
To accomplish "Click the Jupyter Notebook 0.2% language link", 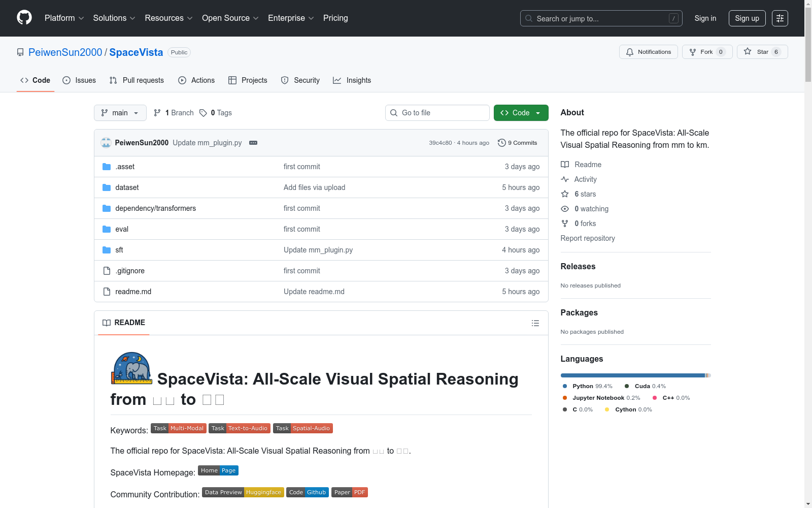I will click(x=601, y=398).
